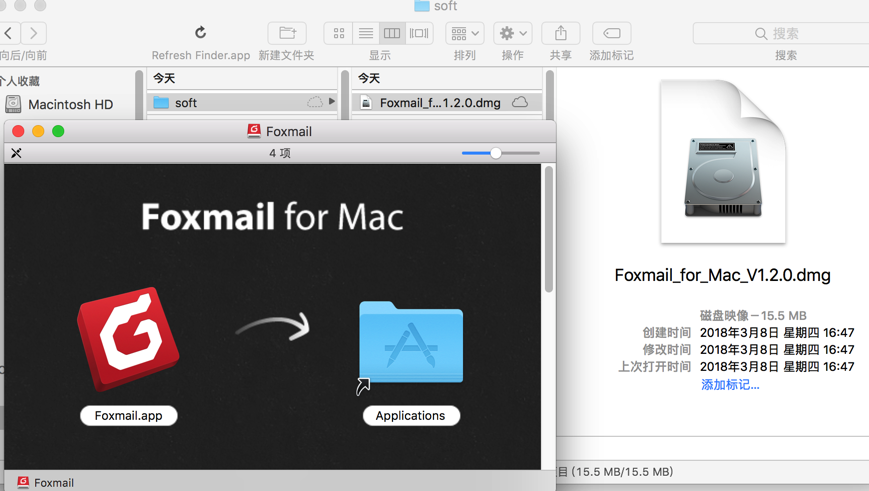Create a new folder via toolbar
Viewport: 869px width, 491px height.
287,33
